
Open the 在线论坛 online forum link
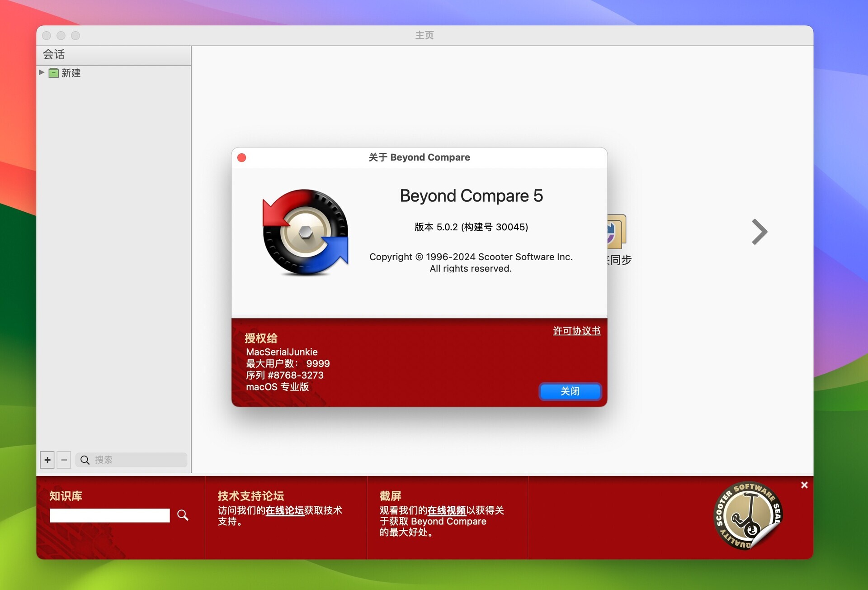285,510
